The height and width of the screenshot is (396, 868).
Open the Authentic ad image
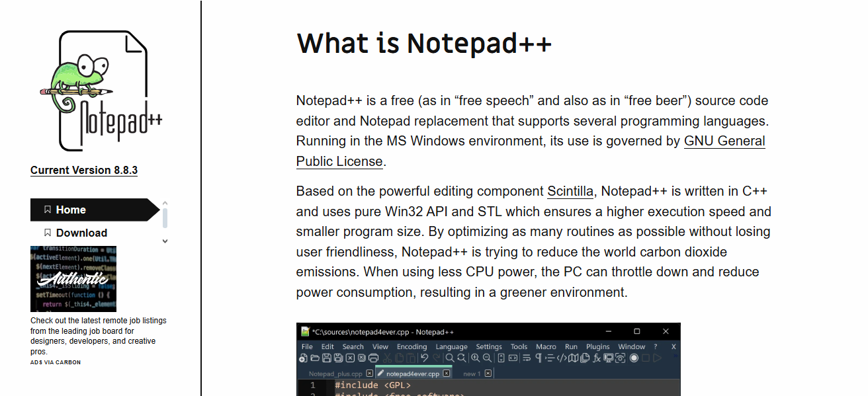coord(73,279)
